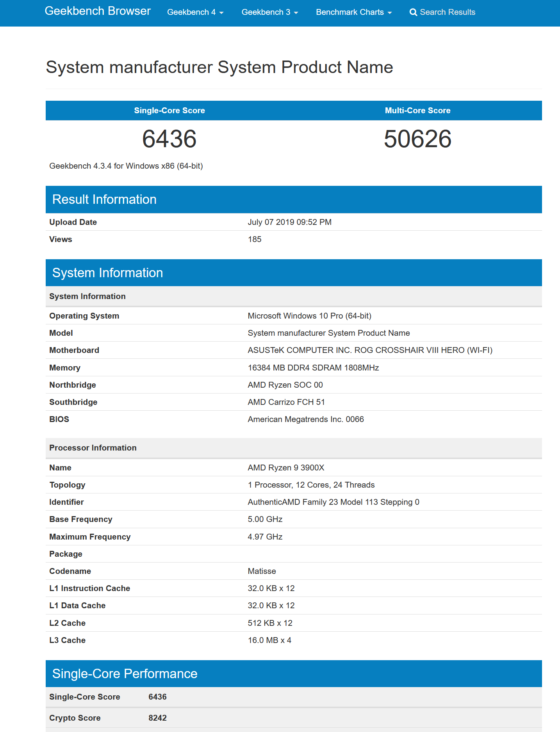This screenshot has width=560, height=732.
Task: Open the Benchmark Charts dropdown
Action: (x=353, y=12)
